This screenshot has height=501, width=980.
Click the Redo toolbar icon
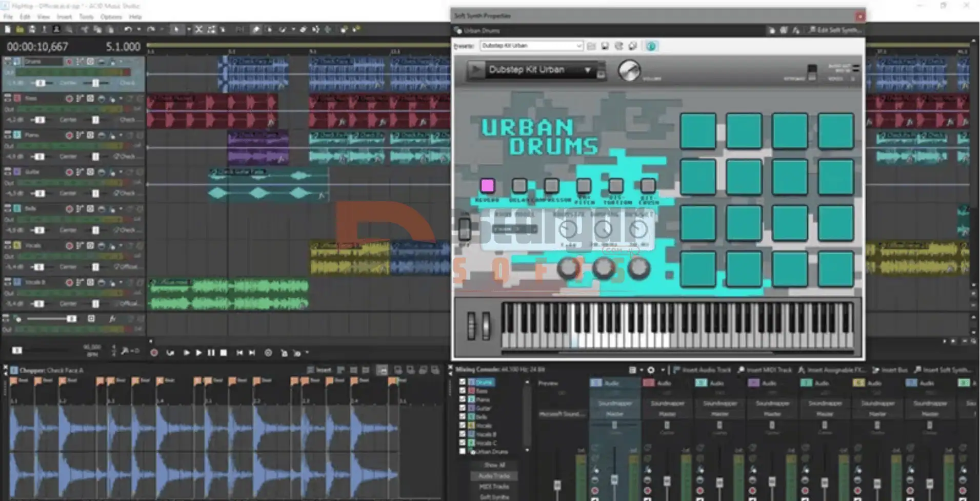click(x=150, y=30)
